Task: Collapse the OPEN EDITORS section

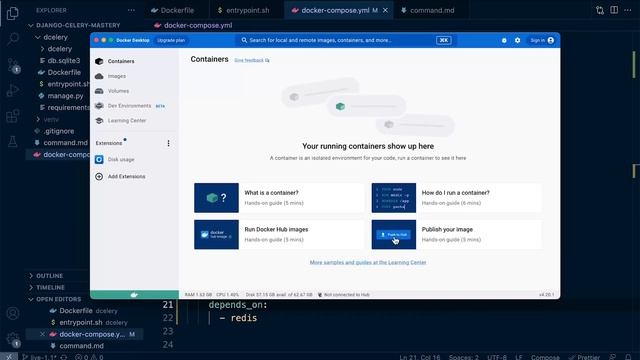Action: (58, 299)
